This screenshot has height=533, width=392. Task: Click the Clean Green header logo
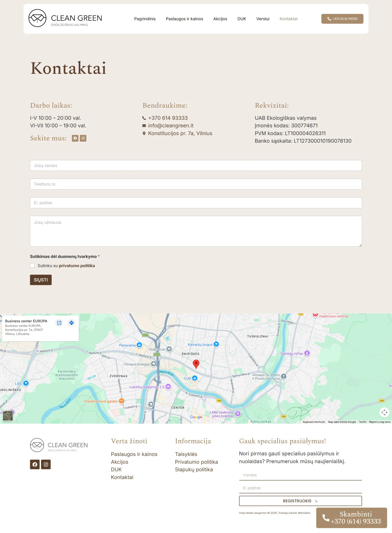click(x=65, y=18)
